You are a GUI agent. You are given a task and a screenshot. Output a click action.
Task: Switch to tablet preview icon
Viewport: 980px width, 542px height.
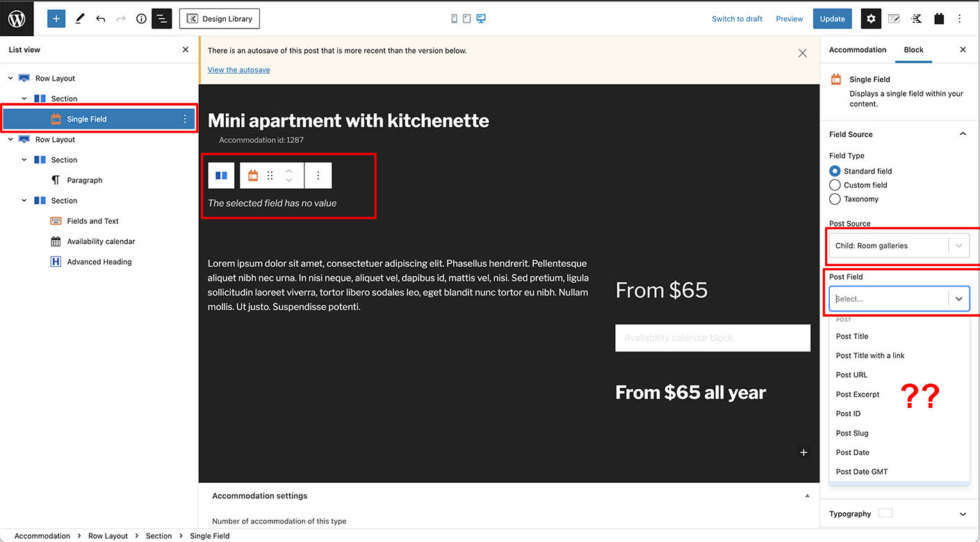pos(467,19)
